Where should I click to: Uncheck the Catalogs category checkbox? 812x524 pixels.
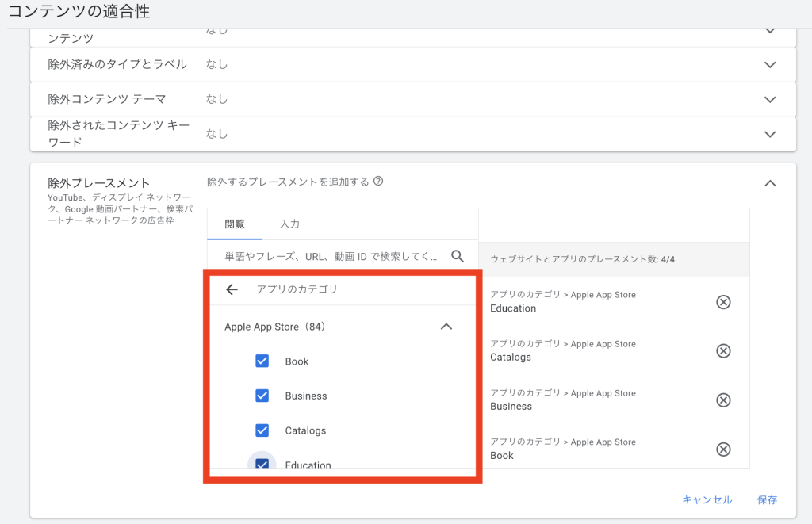pos(262,430)
